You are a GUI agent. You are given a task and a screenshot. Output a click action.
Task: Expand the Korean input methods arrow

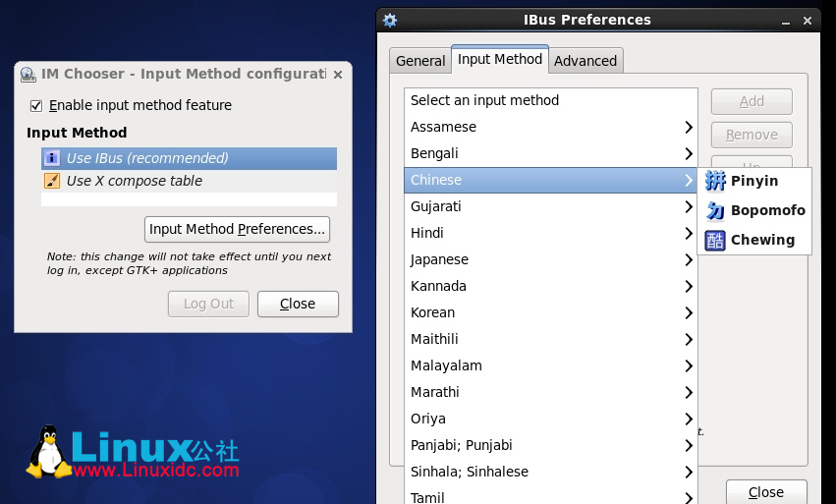(x=689, y=313)
